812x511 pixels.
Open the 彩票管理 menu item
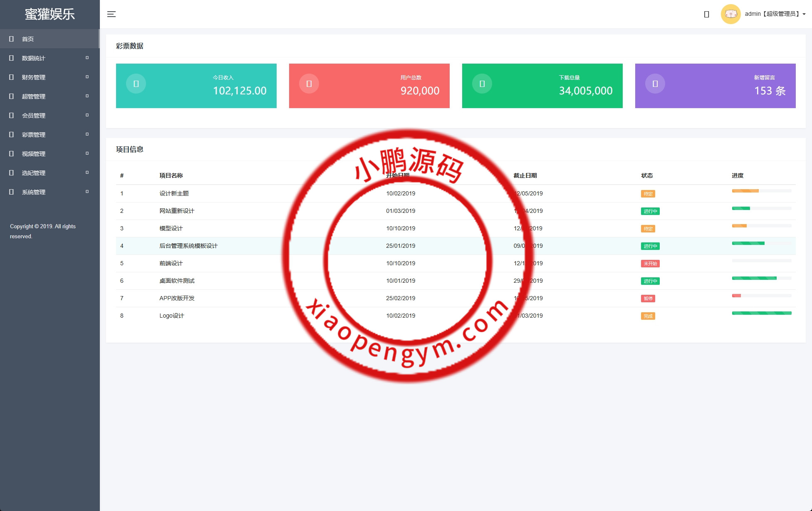click(x=33, y=135)
